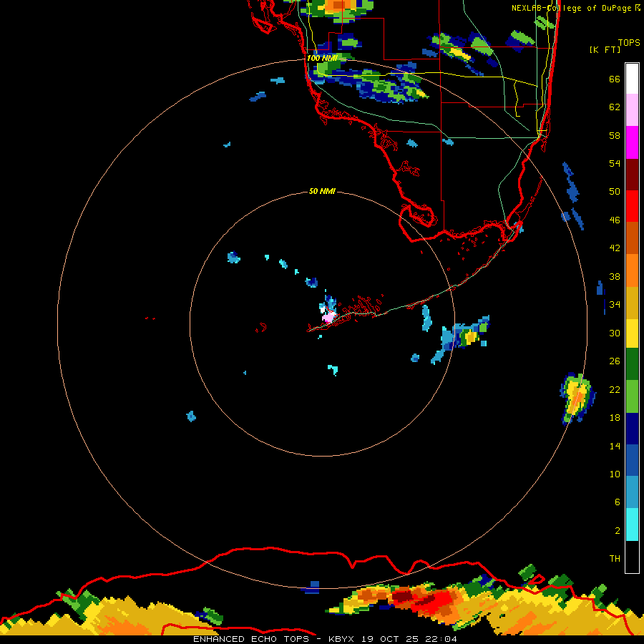Select the magenta 58 kft legend swatch

pos(632,142)
